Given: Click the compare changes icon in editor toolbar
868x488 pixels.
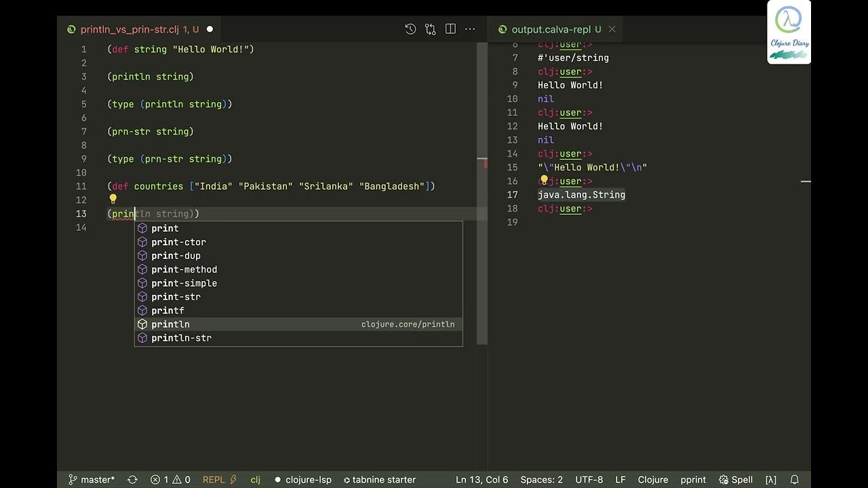Looking at the screenshot, I should (431, 29).
